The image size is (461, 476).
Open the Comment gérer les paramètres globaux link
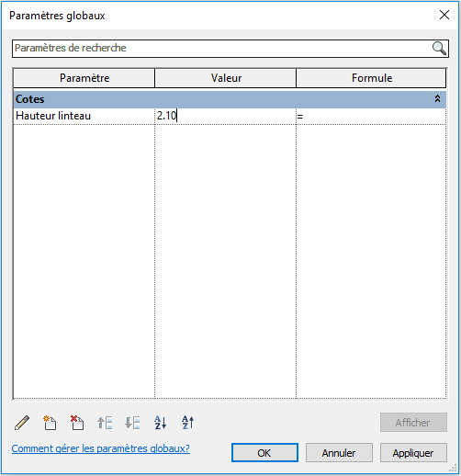(x=101, y=448)
